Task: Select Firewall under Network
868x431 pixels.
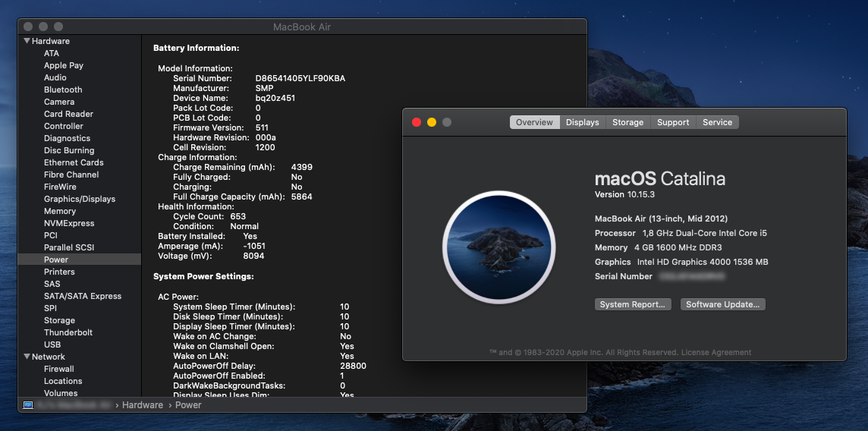Action: click(x=58, y=369)
